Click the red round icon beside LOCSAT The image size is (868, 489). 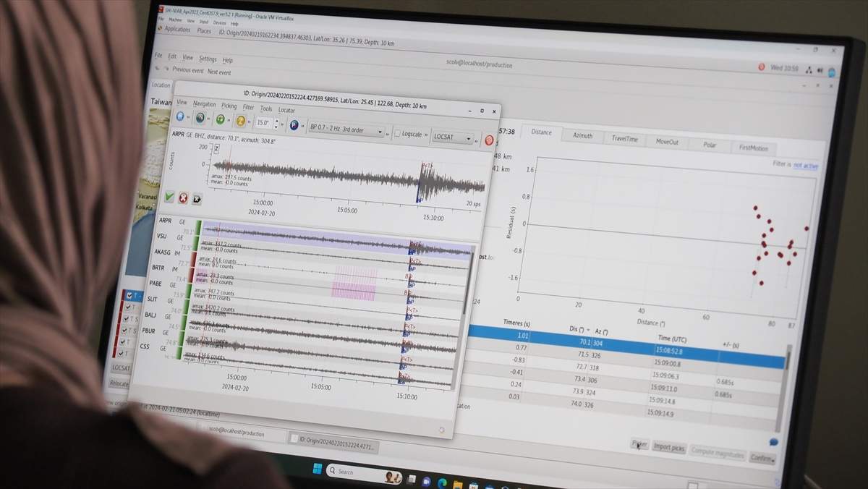(489, 140)
